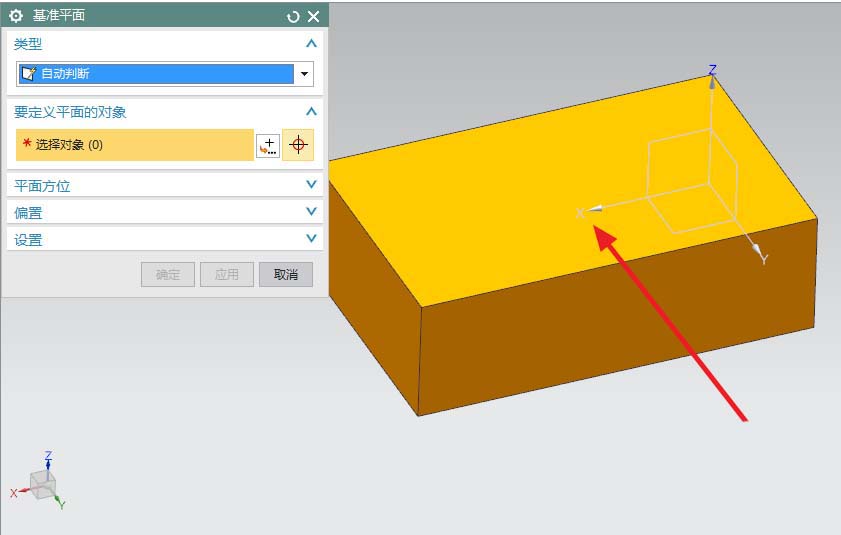Reset the 基准平面 dialog
841x535 pixels.
click(x=293, y=17)
